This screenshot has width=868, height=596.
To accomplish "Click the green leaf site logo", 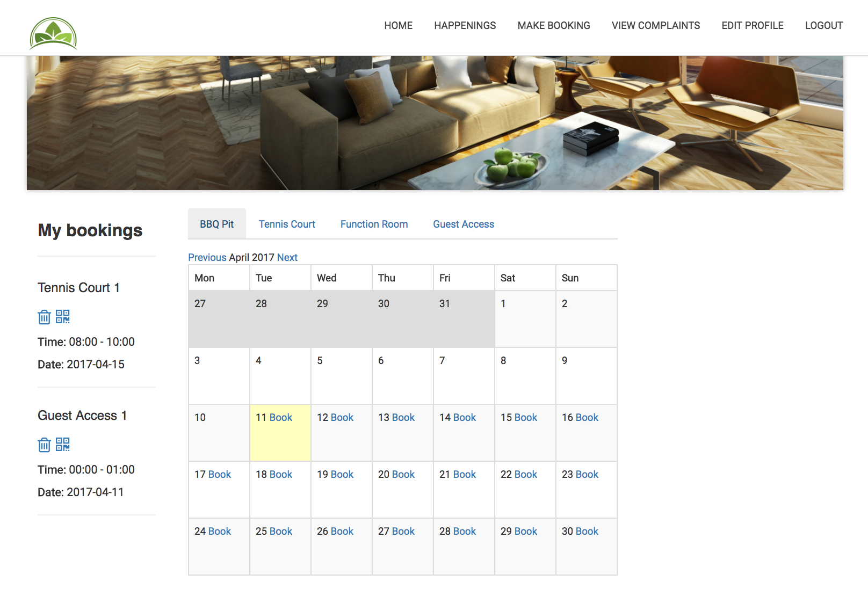I will pos(53,33).
